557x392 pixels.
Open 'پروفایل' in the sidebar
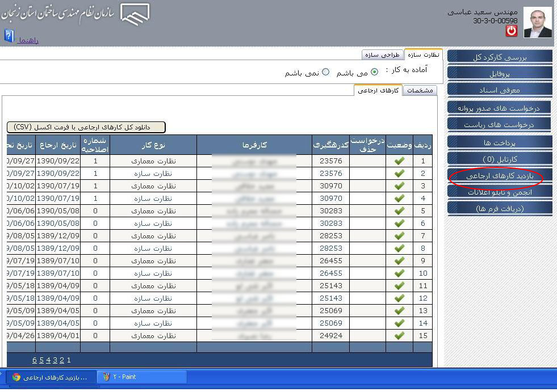(500, 74)
